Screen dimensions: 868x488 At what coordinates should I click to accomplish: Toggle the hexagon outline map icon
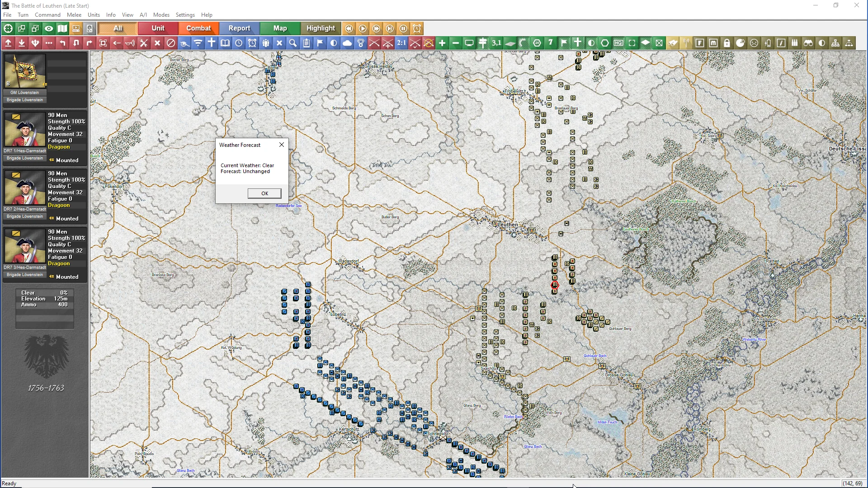click(x=605, y=43)
